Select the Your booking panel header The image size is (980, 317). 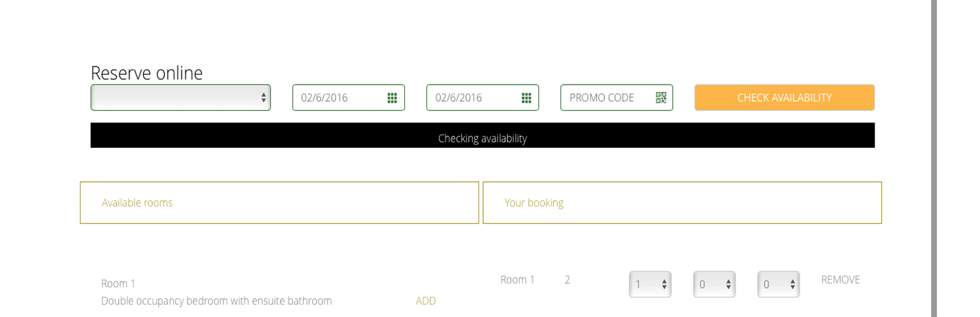click(x=682, y=203)
